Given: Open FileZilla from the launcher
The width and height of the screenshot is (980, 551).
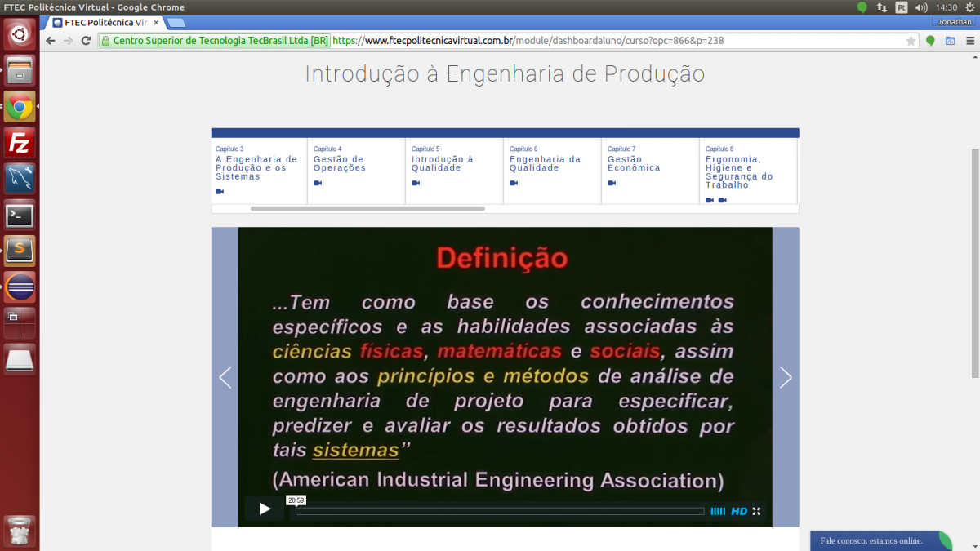Looking at the screenshot, I should (20, 144).
